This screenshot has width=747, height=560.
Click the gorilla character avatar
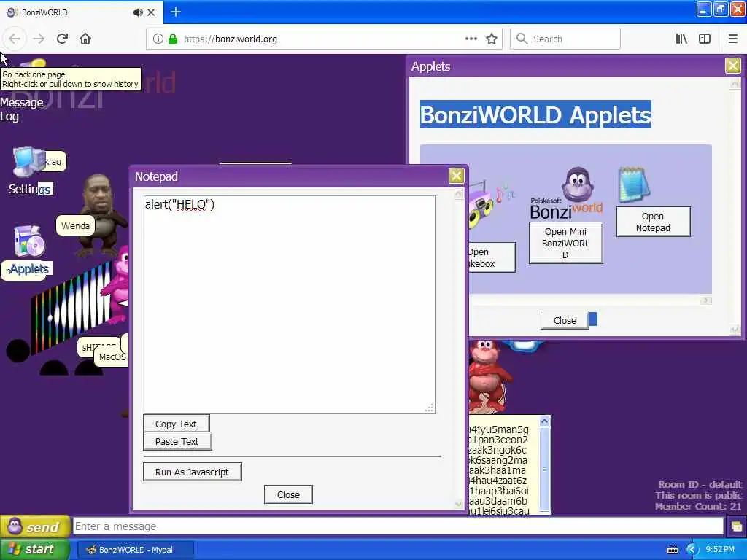101,214
